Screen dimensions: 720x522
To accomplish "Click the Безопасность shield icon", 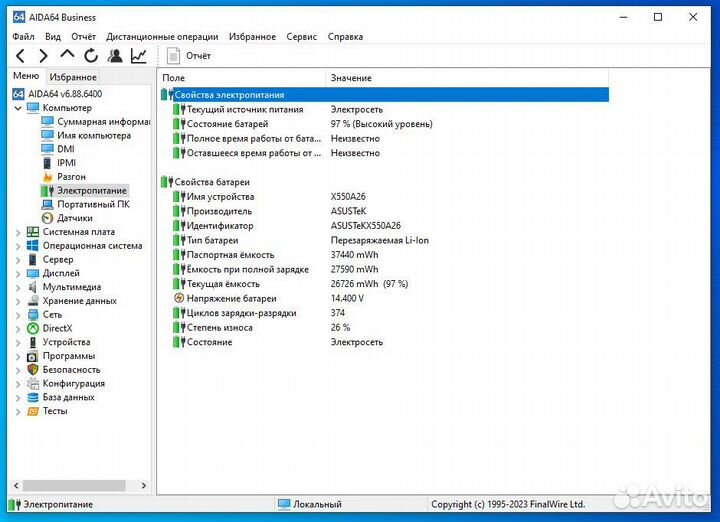I will click(33, 369).
